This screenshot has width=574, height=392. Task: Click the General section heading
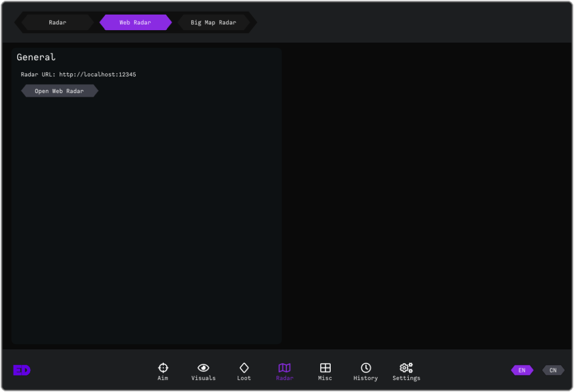tap(36, 57)
